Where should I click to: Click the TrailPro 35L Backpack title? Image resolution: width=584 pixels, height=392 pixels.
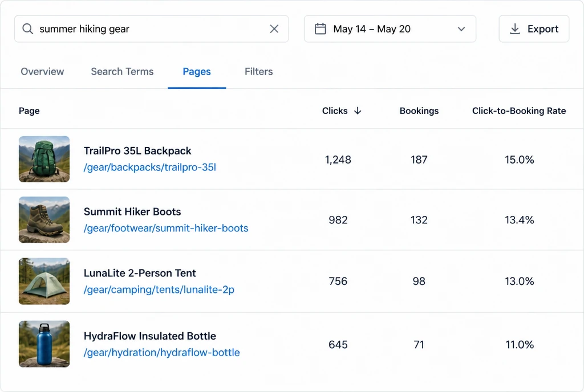click(137, 151)
